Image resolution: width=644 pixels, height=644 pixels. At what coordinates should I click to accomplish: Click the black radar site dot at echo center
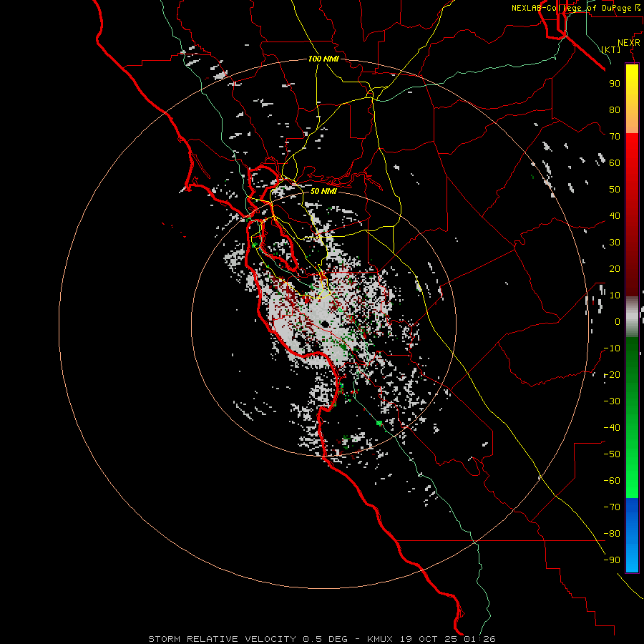click(x=326, y=324)
